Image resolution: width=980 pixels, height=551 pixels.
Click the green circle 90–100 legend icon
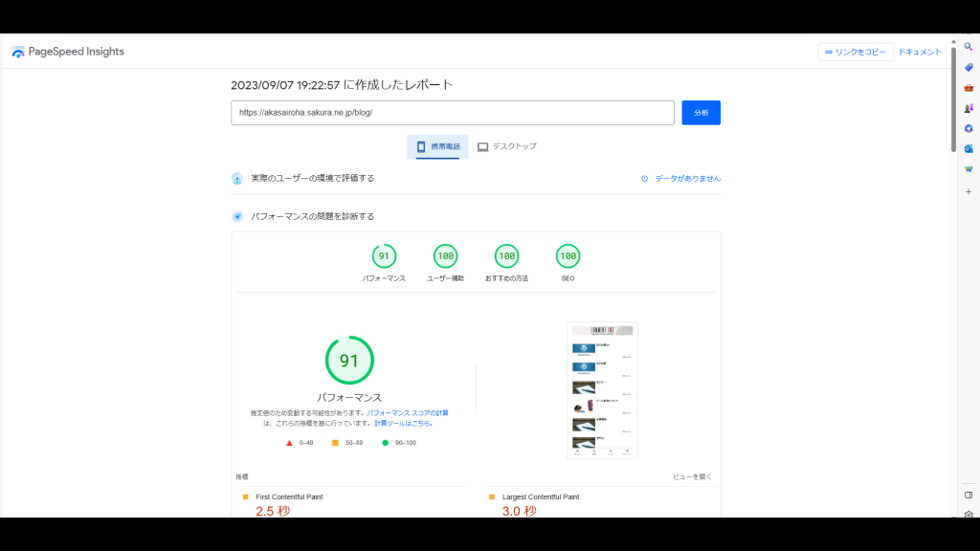coord(385,443)
